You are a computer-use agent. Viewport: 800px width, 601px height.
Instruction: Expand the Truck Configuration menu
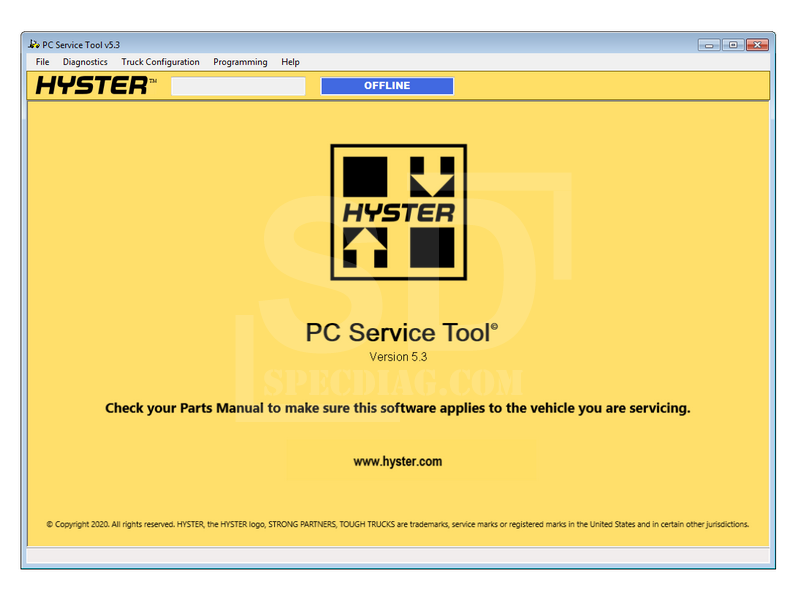click(x=160, y=62)
